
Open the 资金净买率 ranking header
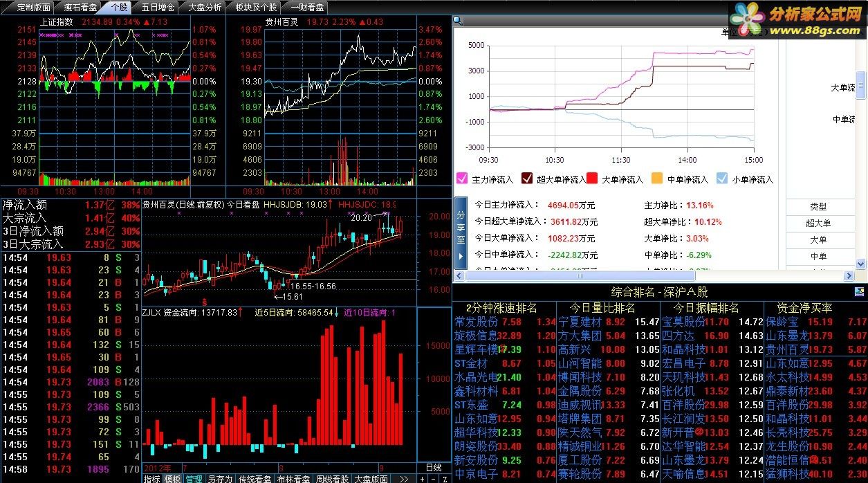click(805, 308)
